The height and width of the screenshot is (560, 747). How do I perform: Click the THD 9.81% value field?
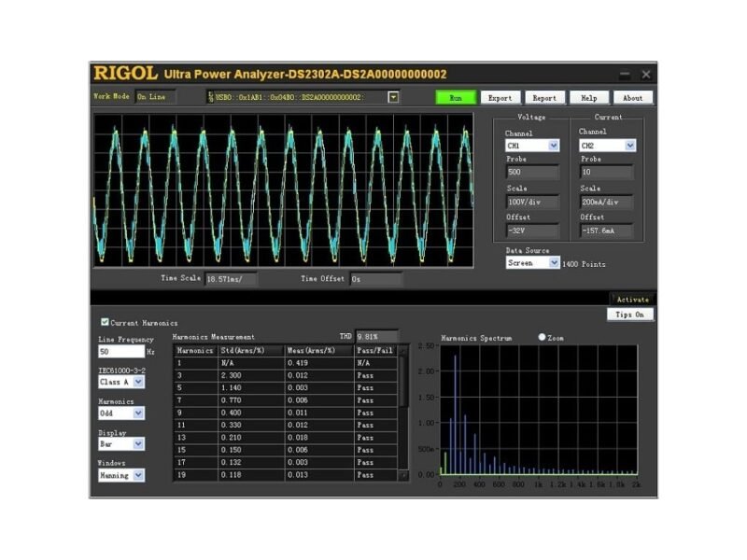(376, 336)
